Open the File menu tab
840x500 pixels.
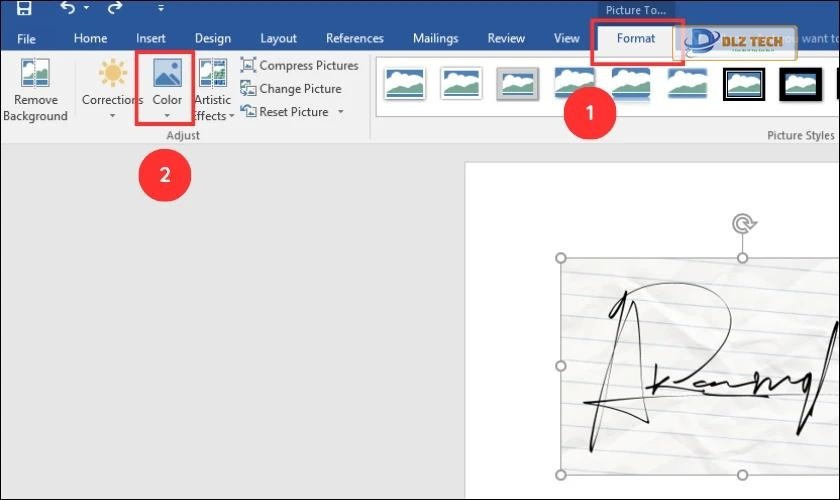point(26,38)
